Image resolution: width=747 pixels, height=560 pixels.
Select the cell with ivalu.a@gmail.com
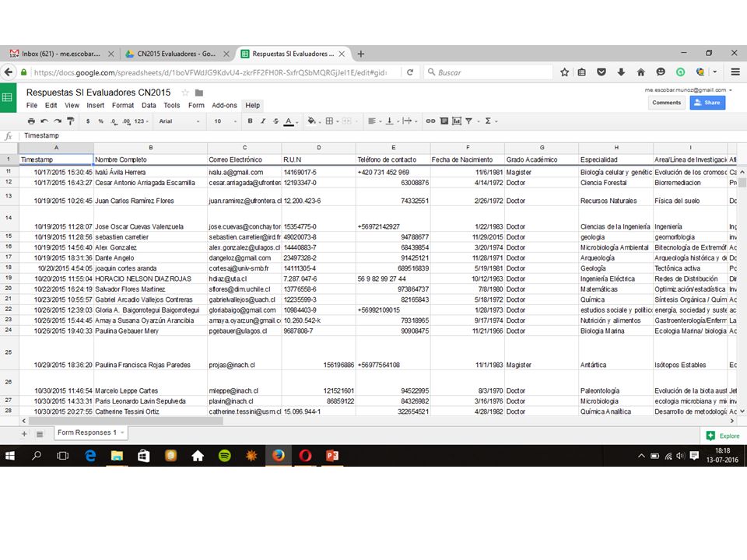[x=244, y=172]
